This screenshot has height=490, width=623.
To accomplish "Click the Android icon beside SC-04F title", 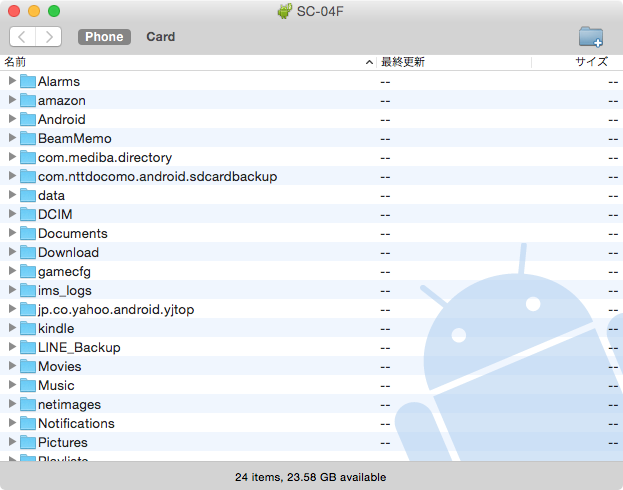I will point(284,11).
